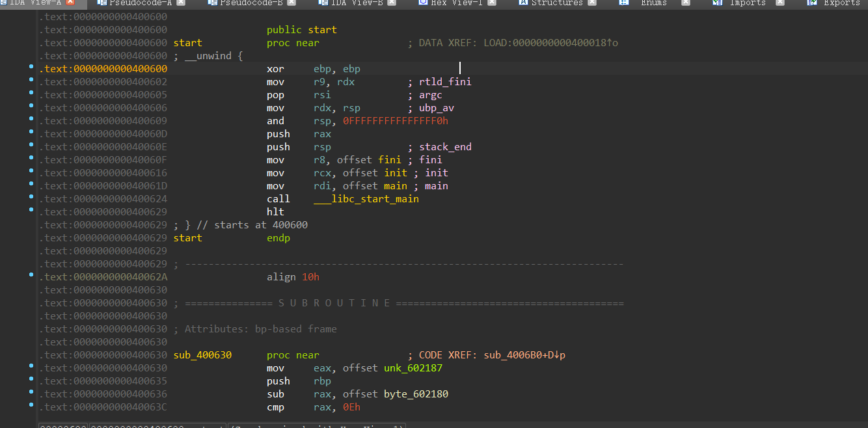
Task: Select the 'align 10h' directive
Action: coord(293,277)
